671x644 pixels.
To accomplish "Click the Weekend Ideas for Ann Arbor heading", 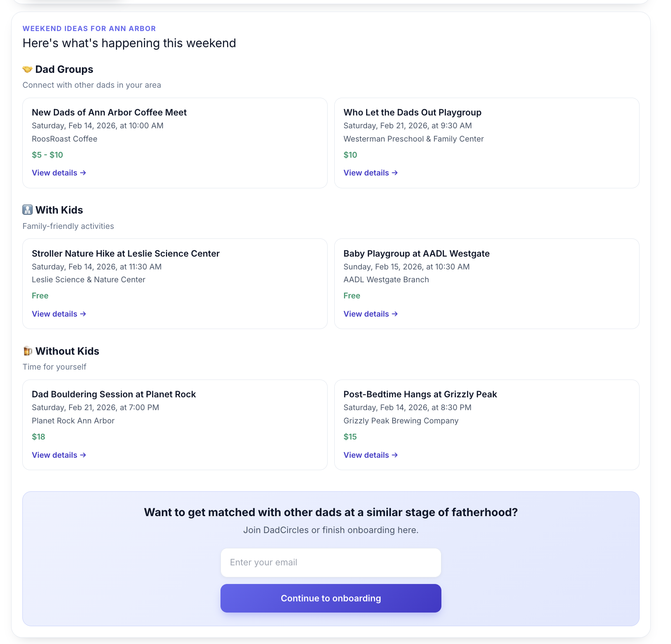I will (x=89, y=29).
